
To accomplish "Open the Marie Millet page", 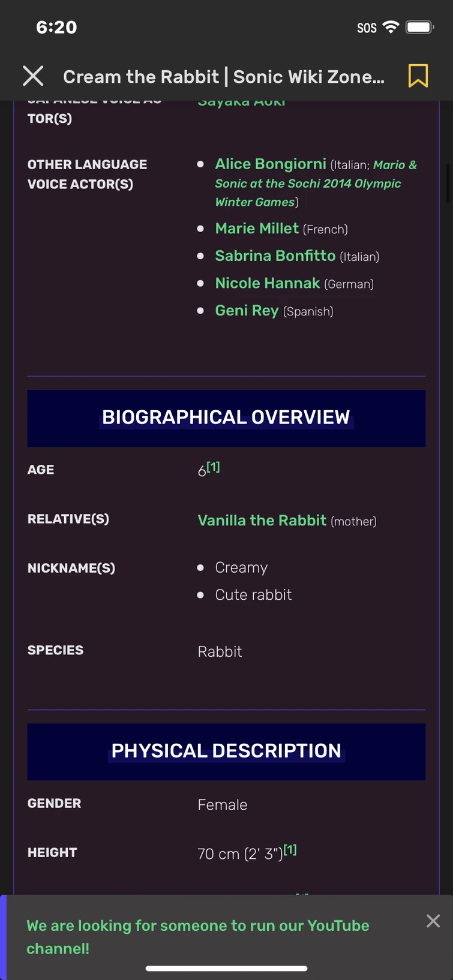I will point(257,229).
